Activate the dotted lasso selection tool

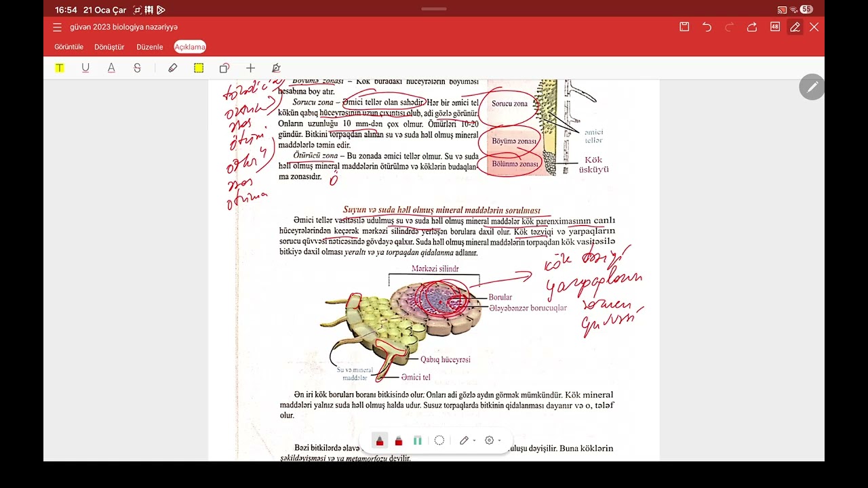439,441
